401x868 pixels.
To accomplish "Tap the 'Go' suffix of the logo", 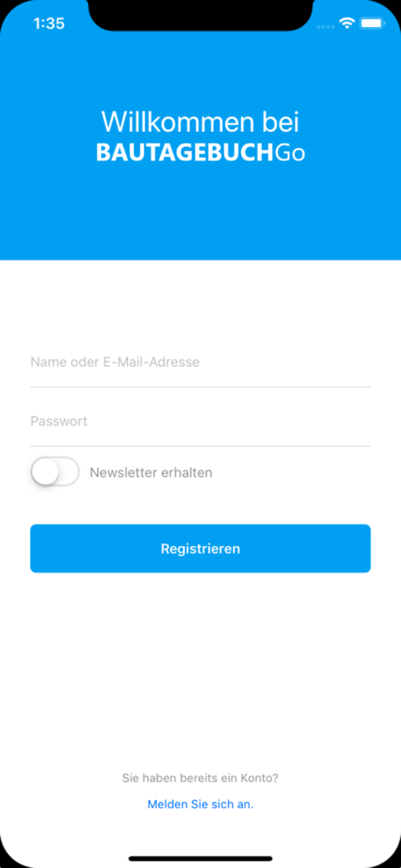I will [x=289, y=153].
